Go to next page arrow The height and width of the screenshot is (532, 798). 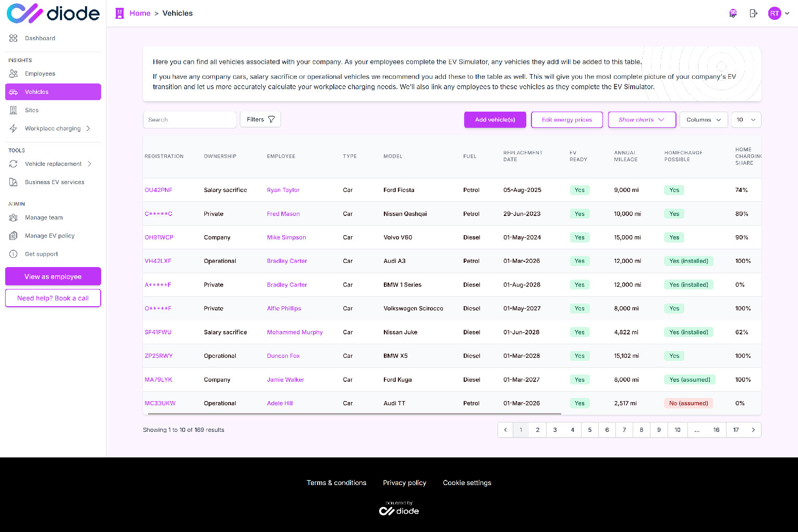click(x=753, y=430)
